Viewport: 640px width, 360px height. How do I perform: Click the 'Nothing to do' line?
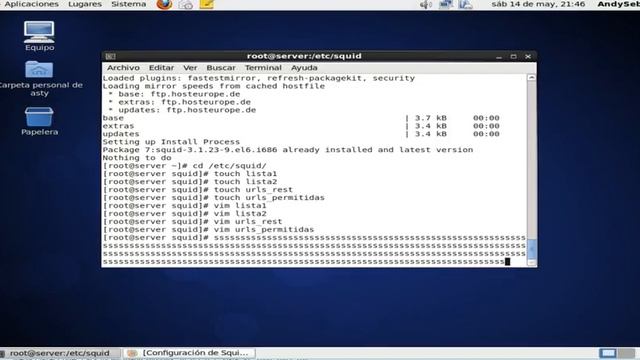tap(137, 158)
